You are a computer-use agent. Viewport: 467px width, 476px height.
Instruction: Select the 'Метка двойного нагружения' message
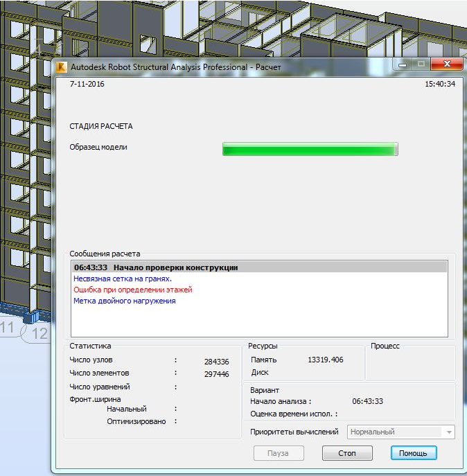[124, 301]
